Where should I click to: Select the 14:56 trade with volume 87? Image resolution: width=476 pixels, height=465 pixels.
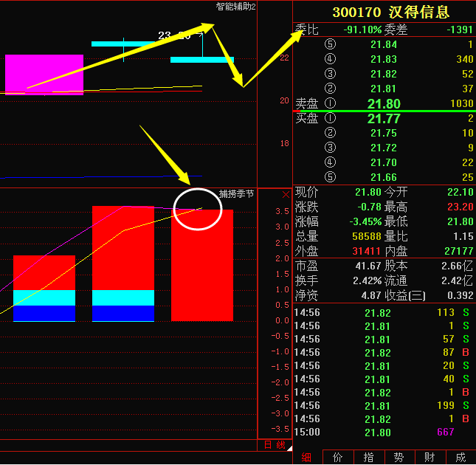coord(384,353)
